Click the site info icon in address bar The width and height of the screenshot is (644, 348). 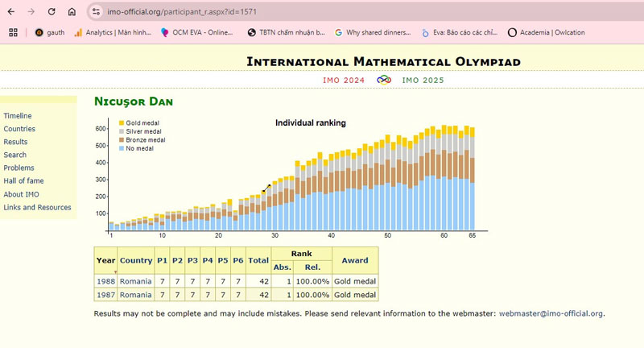point(96,11)
